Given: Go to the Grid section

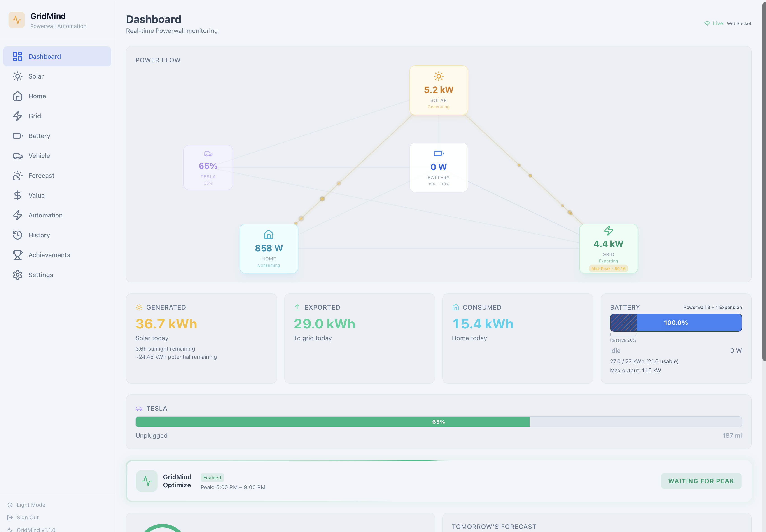Looking at the screenshot, I should (x=35, y=116).
